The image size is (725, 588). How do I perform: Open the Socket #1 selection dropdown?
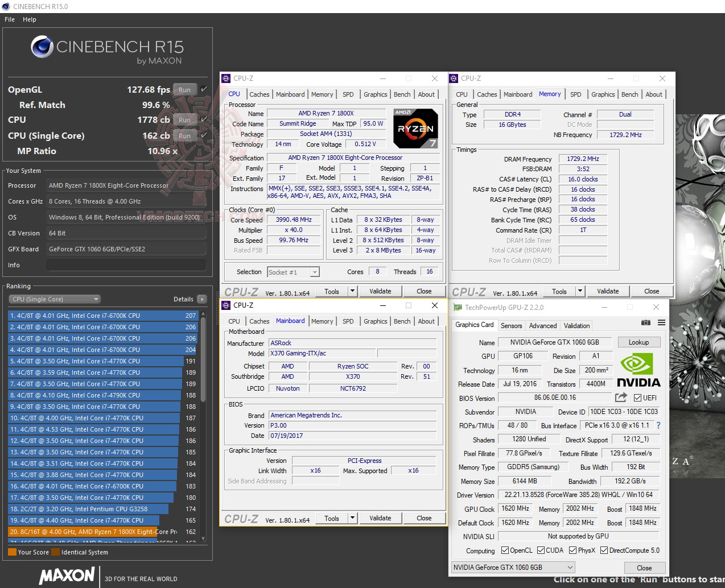(x=293, y=272)
